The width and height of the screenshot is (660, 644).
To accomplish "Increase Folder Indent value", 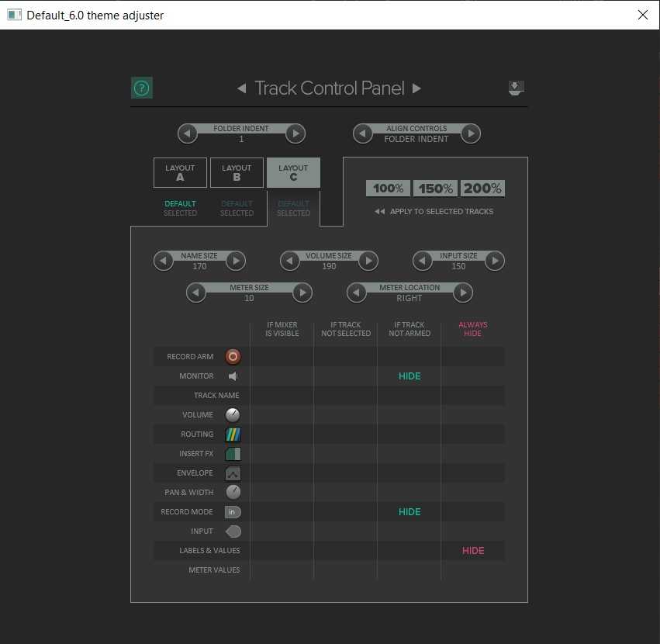I will coord(295,133).
